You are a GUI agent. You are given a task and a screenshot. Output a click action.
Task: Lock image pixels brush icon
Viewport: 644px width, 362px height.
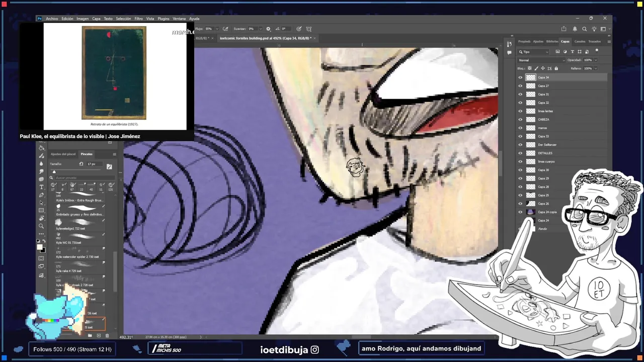536,68
